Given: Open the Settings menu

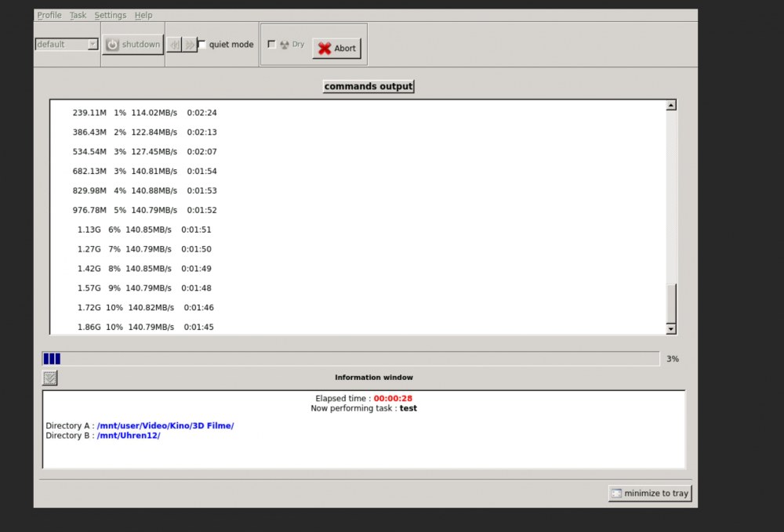Looking at the screenshot, I should (x=111, y=15).
